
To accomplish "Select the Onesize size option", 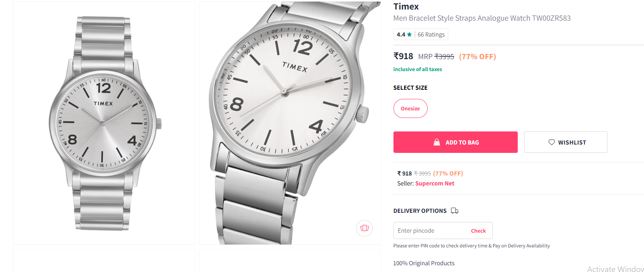I will tap(410, 108).
